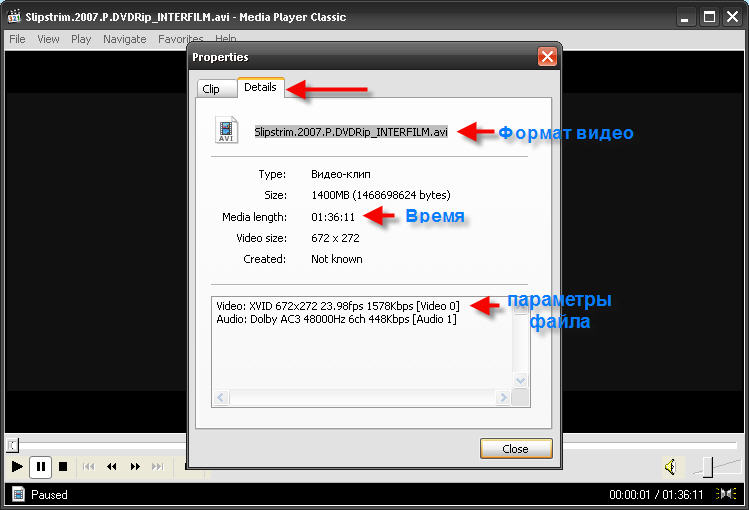
Task: Click the Media Player Classic title bar icon
Action: [14, 17]
